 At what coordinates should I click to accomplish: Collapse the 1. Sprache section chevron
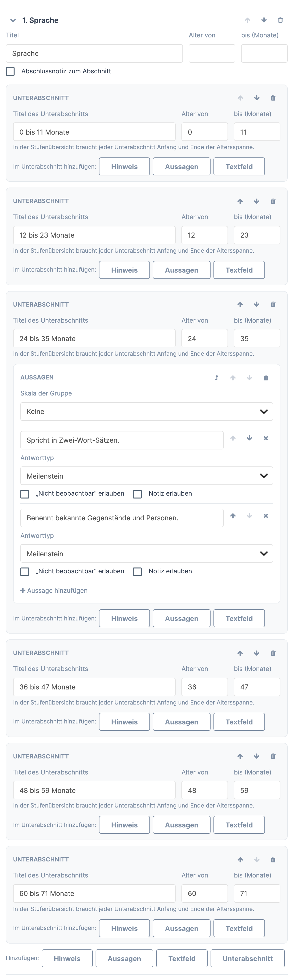13,21
